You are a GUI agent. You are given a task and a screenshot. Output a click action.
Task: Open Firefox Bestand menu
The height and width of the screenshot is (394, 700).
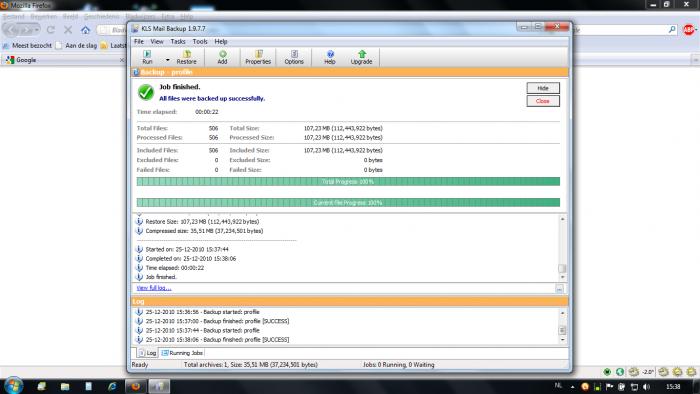pyautogui.click(x=13, y=17)
